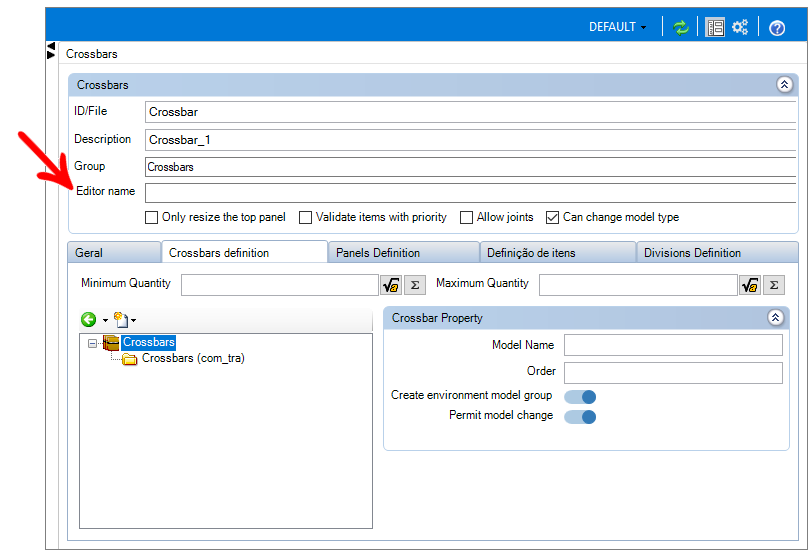Viewport: 810px width, 554px height.
Task: Click the Minimum Quantity input field
Action: 280,285
